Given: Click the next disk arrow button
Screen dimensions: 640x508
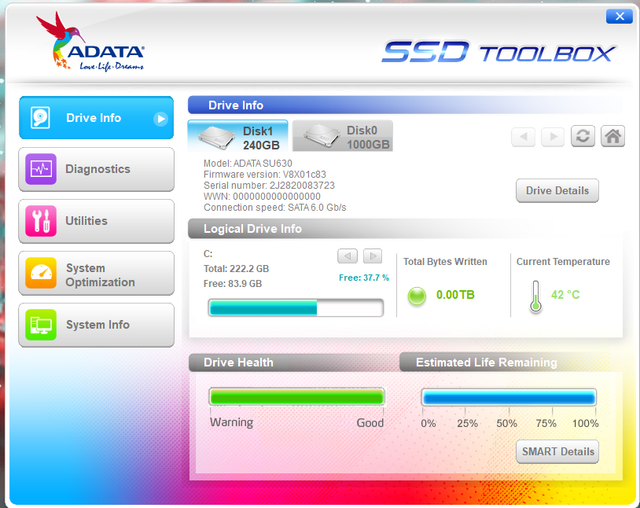Looking at the screenshot, I should coord(553,136).
